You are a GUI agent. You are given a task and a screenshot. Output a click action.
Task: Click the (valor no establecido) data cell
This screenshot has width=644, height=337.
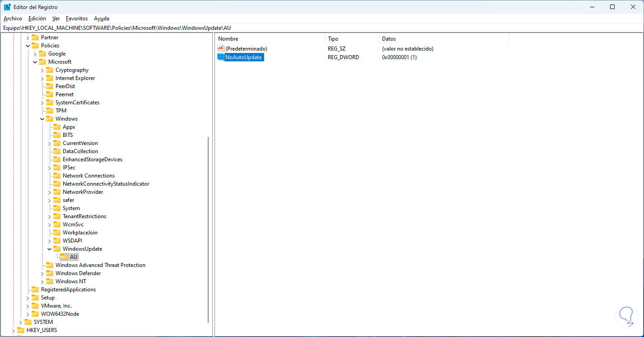pos(408,48)
